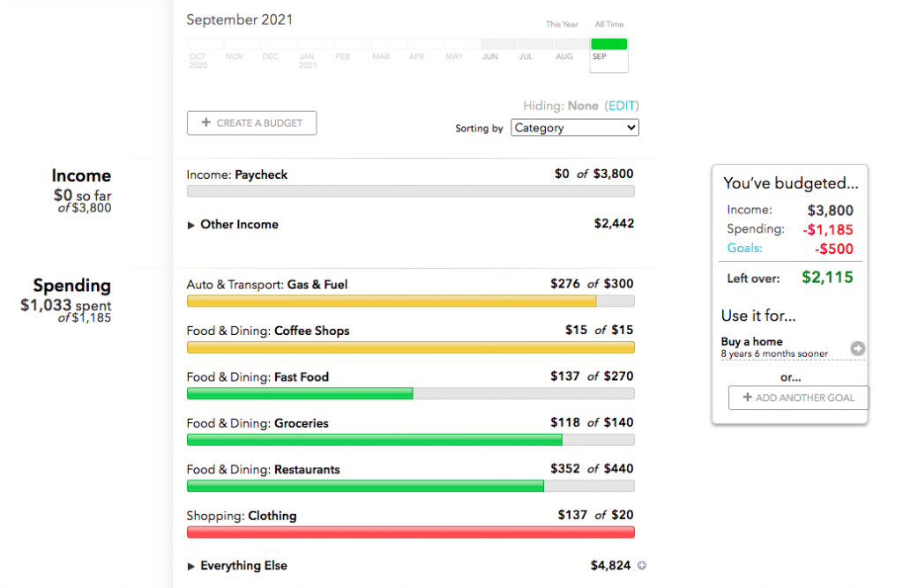The image size is (903, 588).
Task: Expand the Other Income section
Action: coord(190,224)
